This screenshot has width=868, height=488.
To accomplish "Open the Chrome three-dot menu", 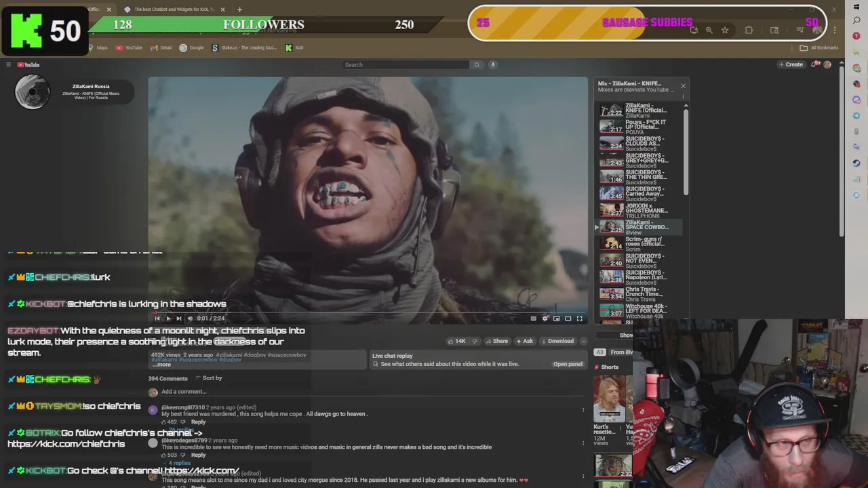I will [835, 30].
